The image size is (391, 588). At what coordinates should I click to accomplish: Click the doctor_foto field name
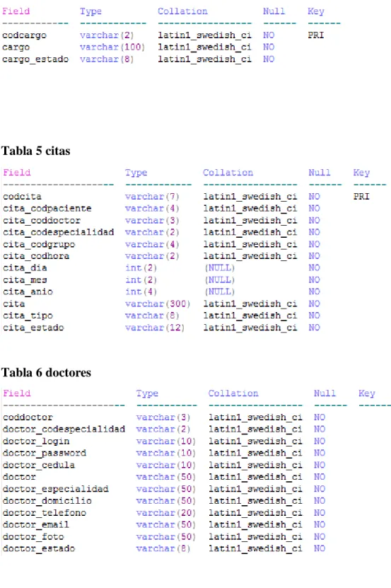point(33,536)
